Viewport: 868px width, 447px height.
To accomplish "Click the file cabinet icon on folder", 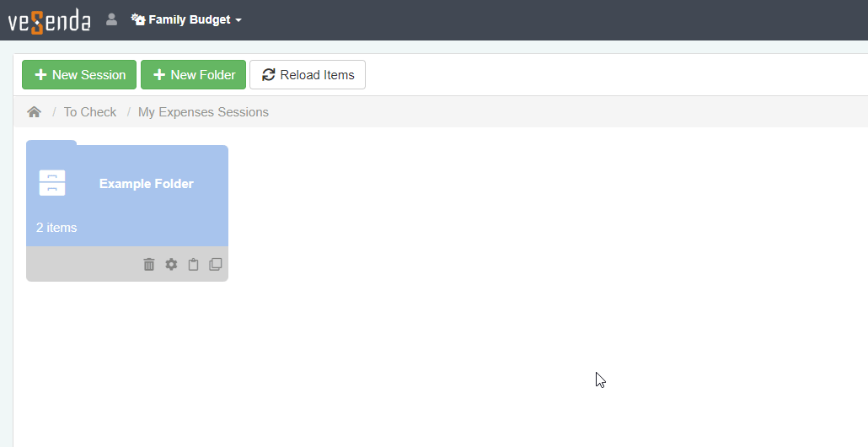I will [x=52, y=183].
